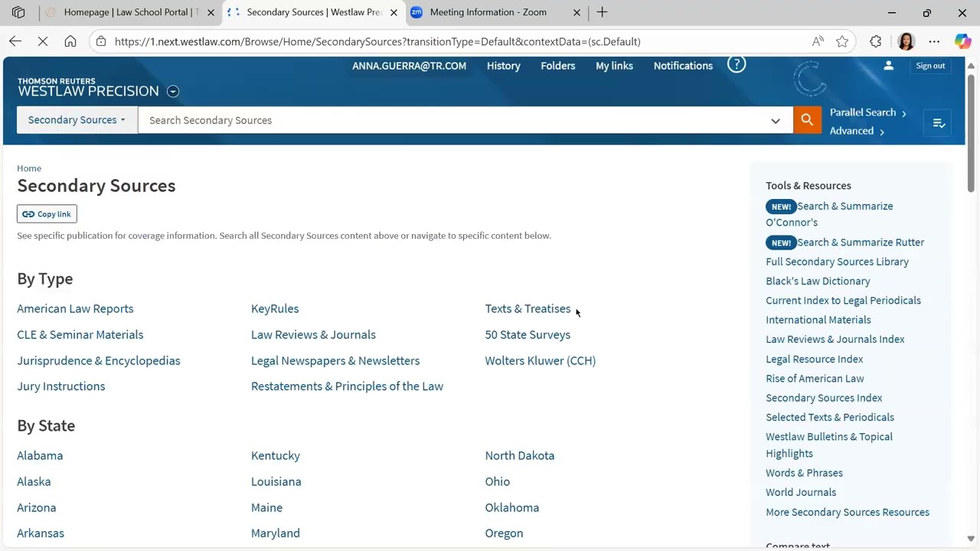Open Search & Summarize O'Connor's tool

coord(829,214)
